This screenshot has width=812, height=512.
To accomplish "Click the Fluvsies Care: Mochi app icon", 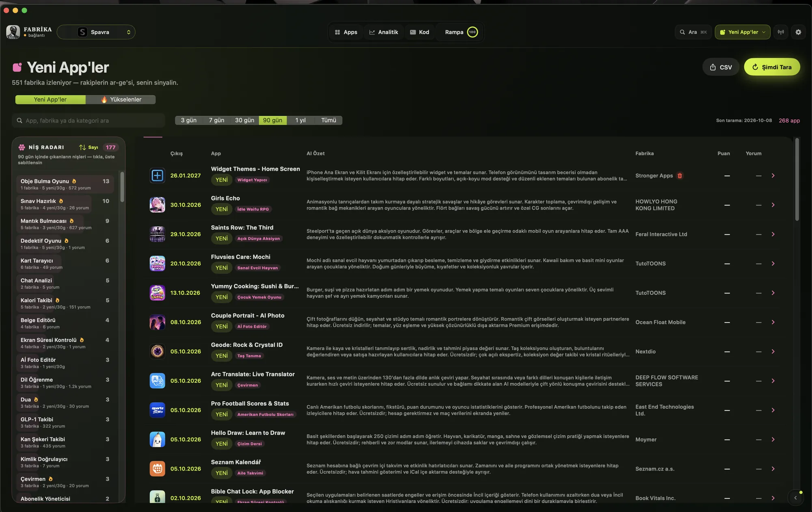I will (157, 264).
